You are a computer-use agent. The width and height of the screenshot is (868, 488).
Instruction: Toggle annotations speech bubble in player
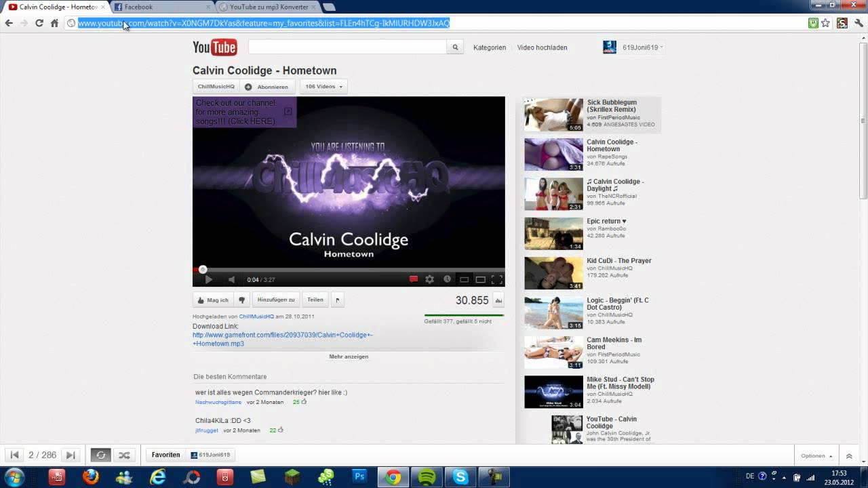pos(413,279)
